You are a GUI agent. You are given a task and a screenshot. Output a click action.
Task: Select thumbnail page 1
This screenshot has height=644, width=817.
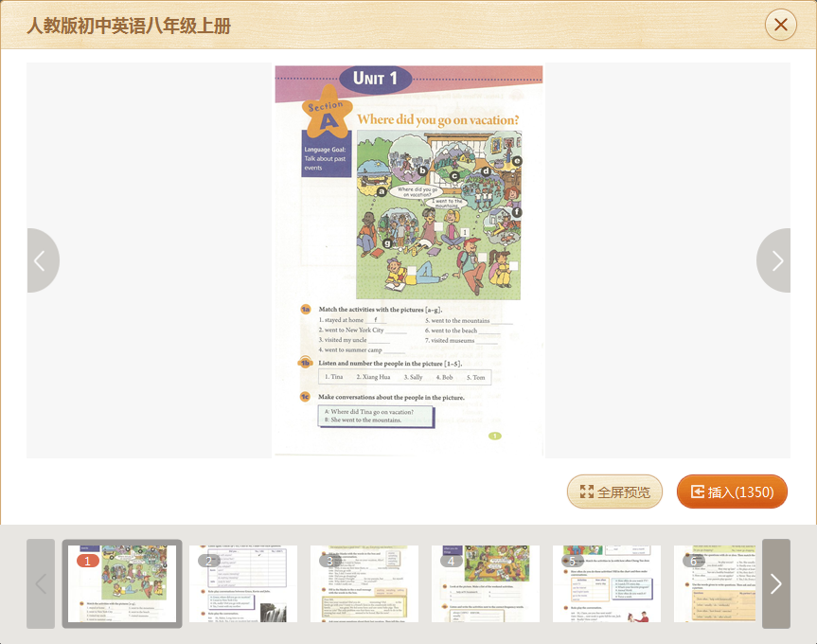click(x=122, y=583)
